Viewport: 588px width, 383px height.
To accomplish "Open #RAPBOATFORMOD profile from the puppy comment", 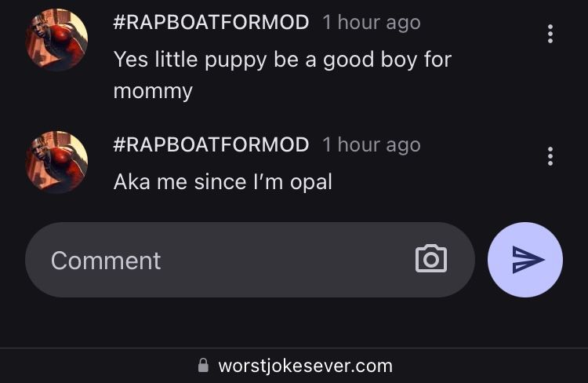I will point(211,22).
